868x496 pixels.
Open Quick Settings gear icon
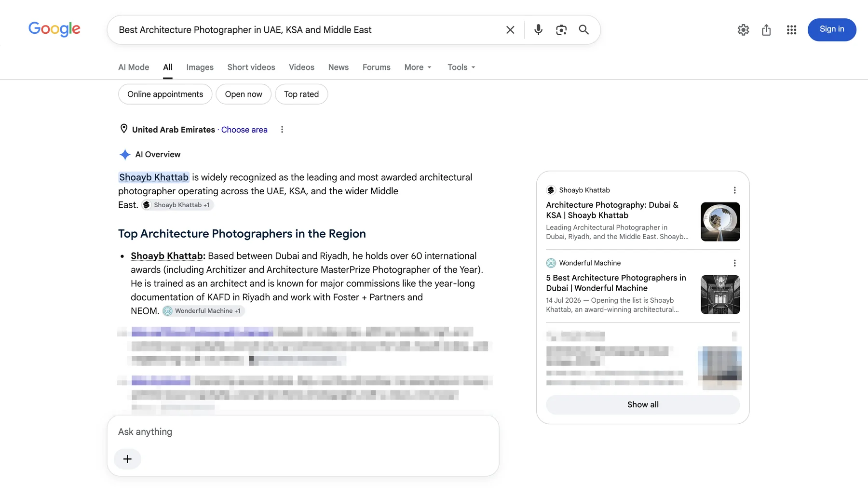point(743,30)
